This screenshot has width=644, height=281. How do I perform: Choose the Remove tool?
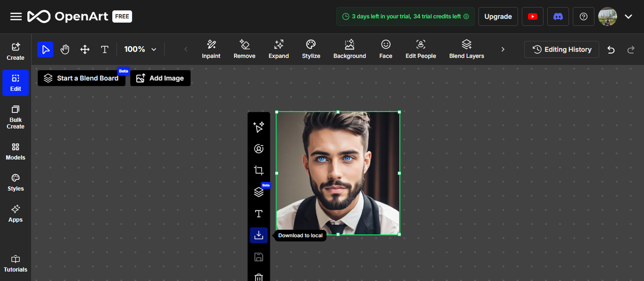245,49
